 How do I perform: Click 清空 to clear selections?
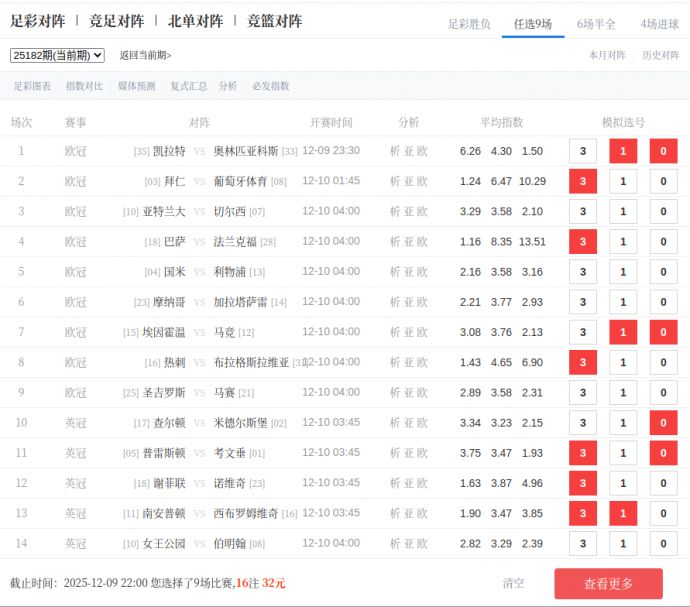(513, 583)
